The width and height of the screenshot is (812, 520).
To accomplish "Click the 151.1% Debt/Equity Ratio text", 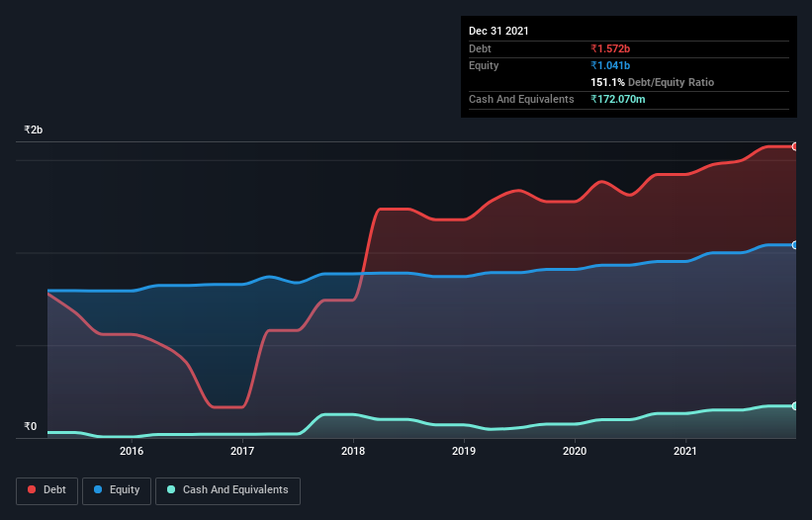I will pyautogui.click(x=653, y=82).
